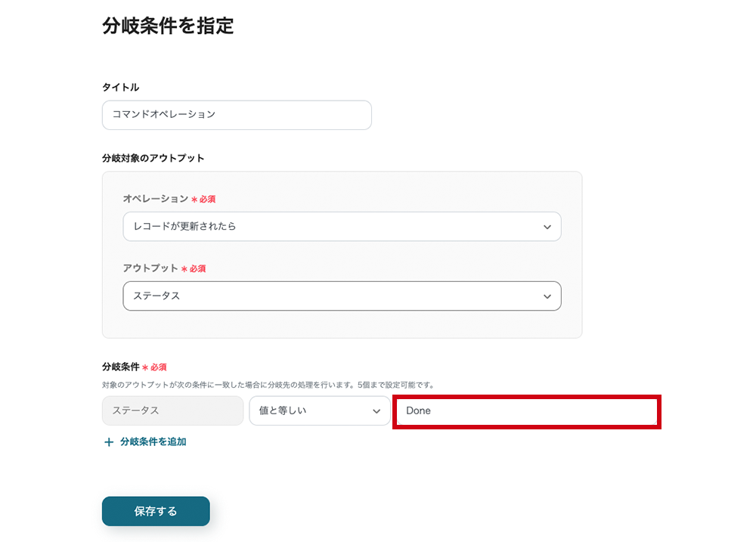Click the 分岐条件を指定 page heading
Screen dimensions: 756x542
click(x=168, y=26)
